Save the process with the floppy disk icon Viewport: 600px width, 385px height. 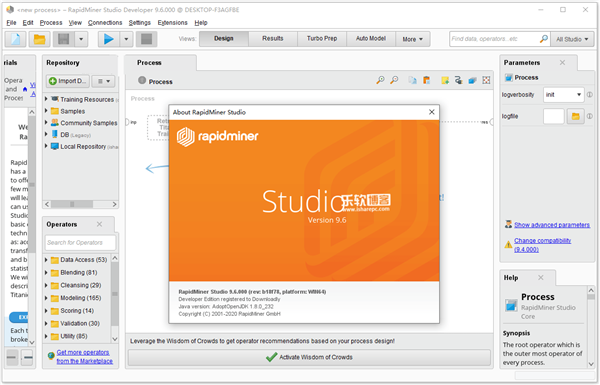pos(64,39)
